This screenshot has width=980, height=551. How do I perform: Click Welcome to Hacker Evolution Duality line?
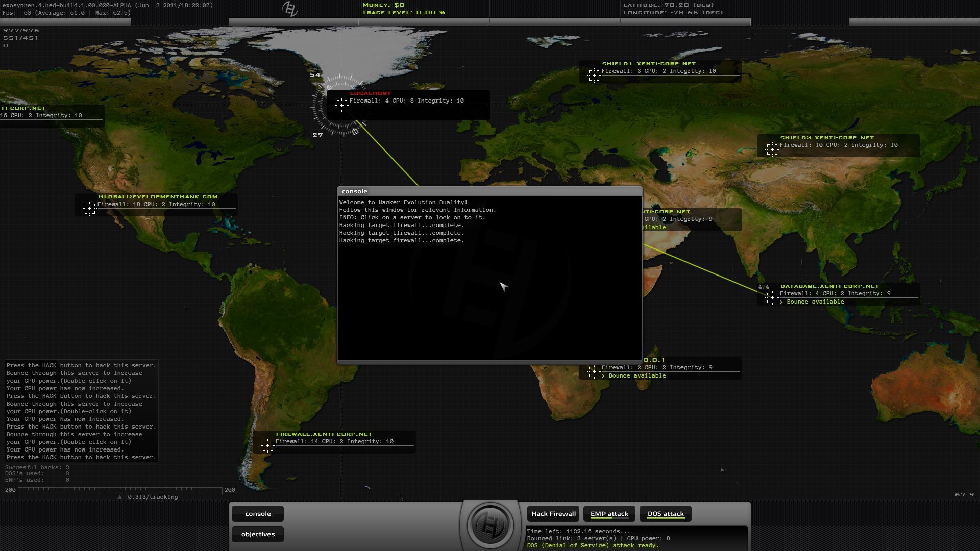pos(403,203)
